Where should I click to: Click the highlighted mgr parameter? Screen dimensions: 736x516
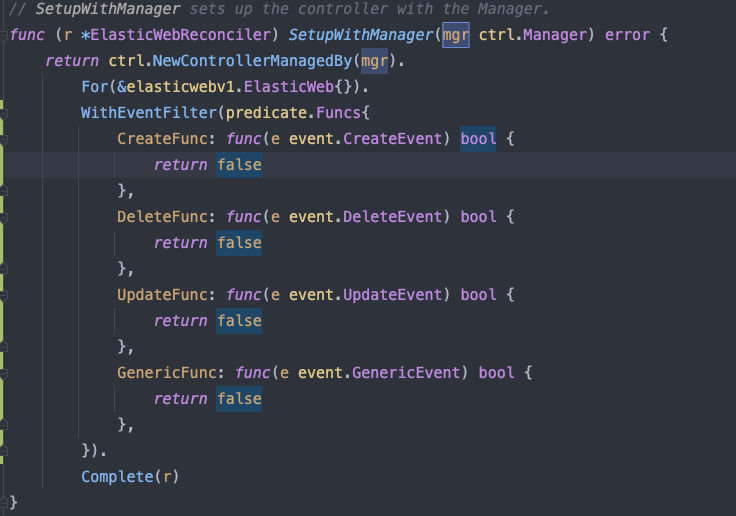click(x=456, y=35)
